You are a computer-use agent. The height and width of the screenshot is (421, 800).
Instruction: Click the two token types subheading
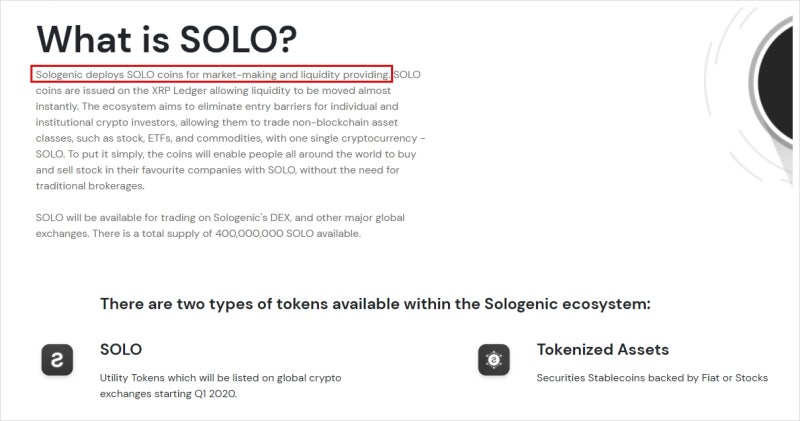click(x=376, y=304)
